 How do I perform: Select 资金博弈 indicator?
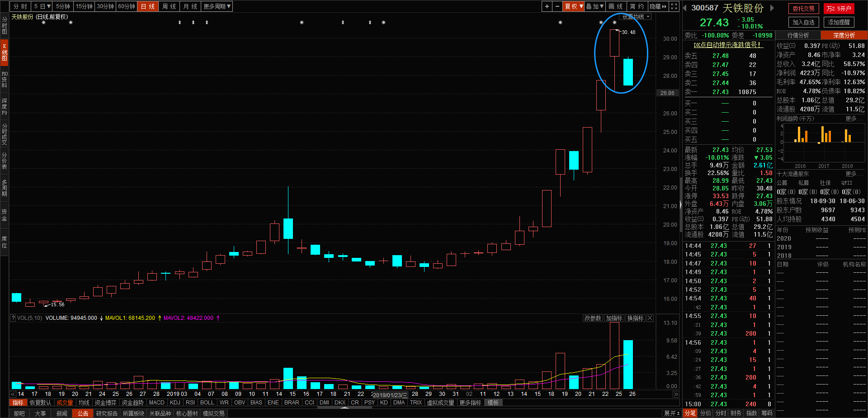(x=105, y=403)
